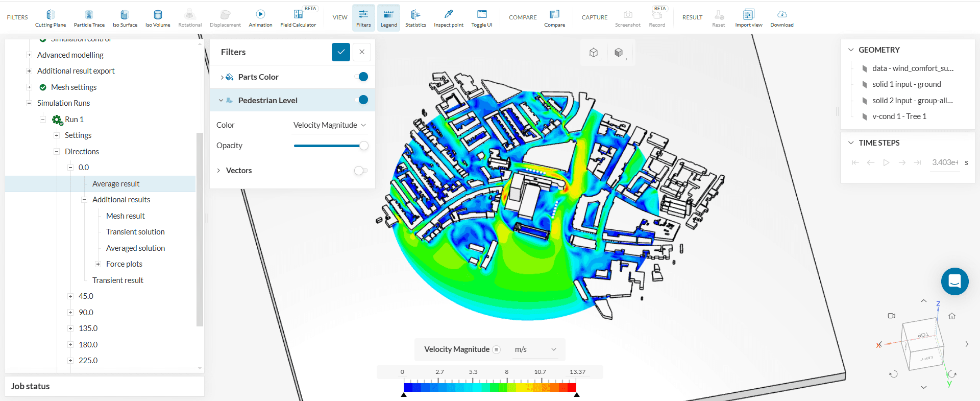The image size is (980, 401).
Task: Play the time steps animation
Action: tap(886, 162)
